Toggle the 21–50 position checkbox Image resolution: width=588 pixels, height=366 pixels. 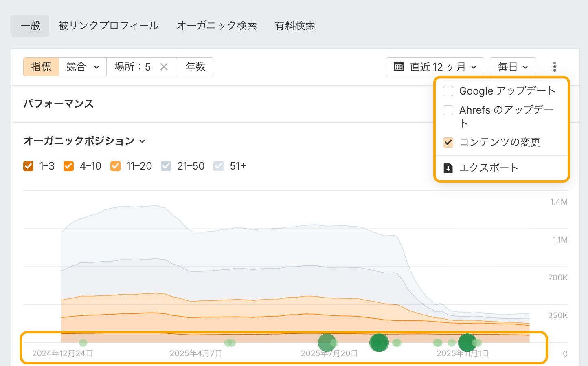click(166, 166)
